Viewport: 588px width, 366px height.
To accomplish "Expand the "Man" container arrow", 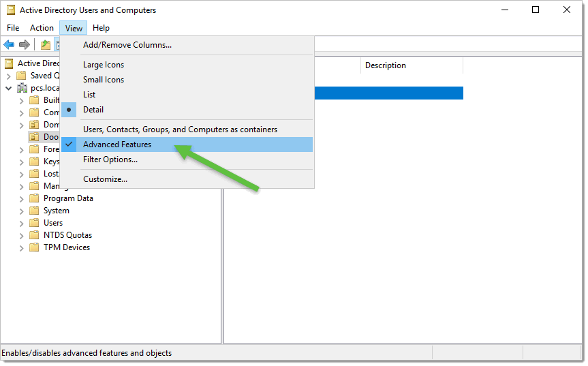I will pos(21,187).
